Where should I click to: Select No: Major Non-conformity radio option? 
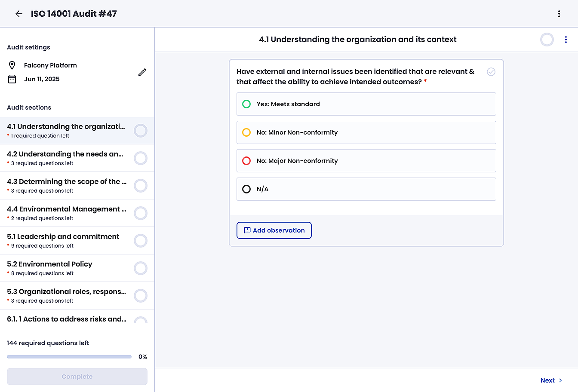pos(366,161)
